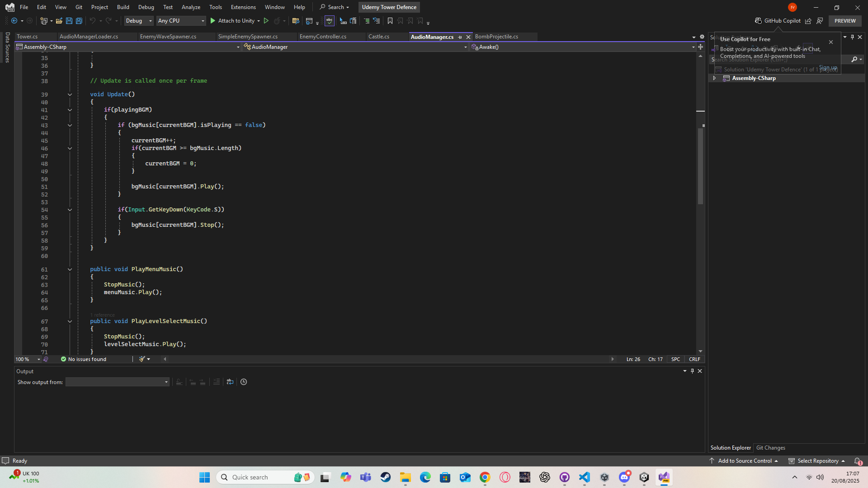Viewport: 868px width, 488px height.
Task: Click the Send Feedback icon
Action: point(820,21)
